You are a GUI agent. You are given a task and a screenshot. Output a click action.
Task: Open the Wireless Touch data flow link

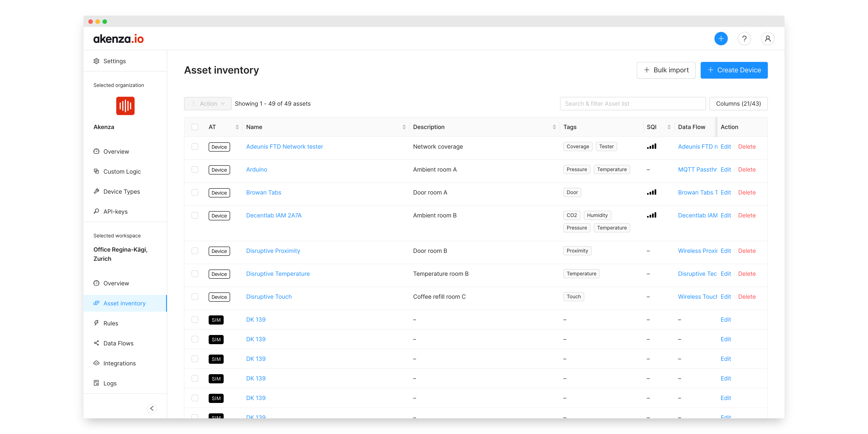click(x=697, y=297)
